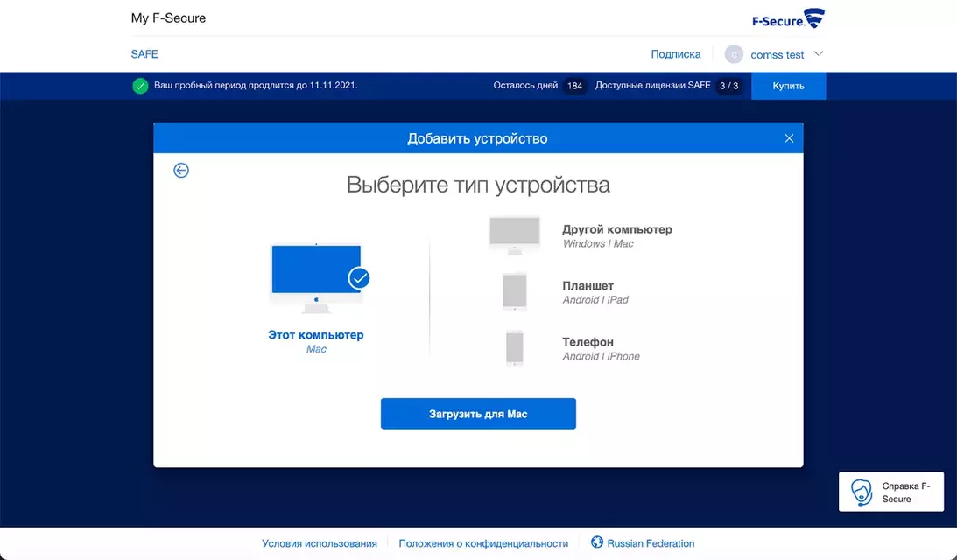Screen dimensions: 957x560
Task: Select the Этот компьютер Mac monitor image
Action: [x=316, y=278]
